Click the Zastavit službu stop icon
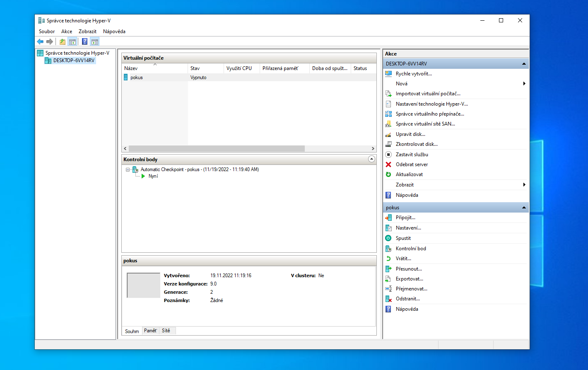 [x=388, y=155]
